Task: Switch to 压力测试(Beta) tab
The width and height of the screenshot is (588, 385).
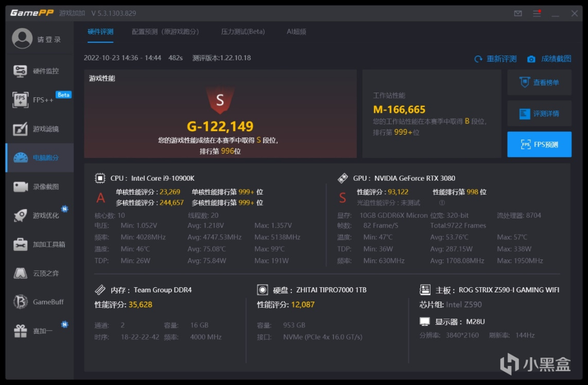Action: pyautogui.click(x=243, y=32)
